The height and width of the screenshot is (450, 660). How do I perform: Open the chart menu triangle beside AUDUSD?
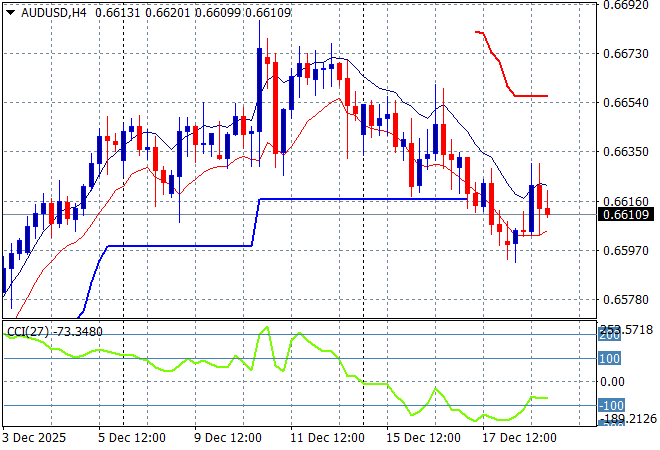(x=11, y=13)
